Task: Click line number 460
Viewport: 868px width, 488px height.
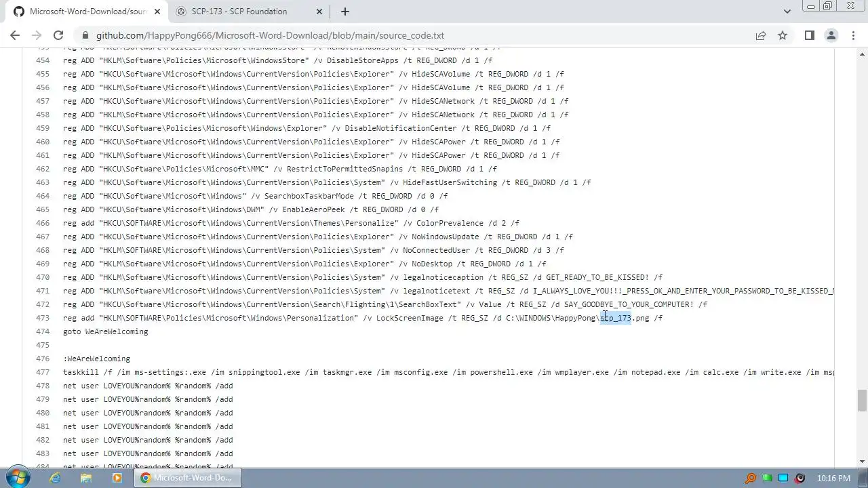Action: tap(42, 142)
